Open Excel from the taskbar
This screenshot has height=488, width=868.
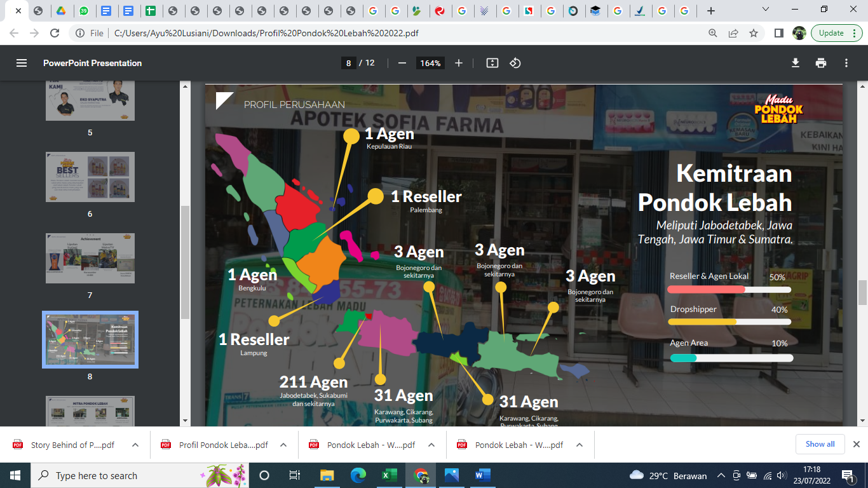(389, 475)
